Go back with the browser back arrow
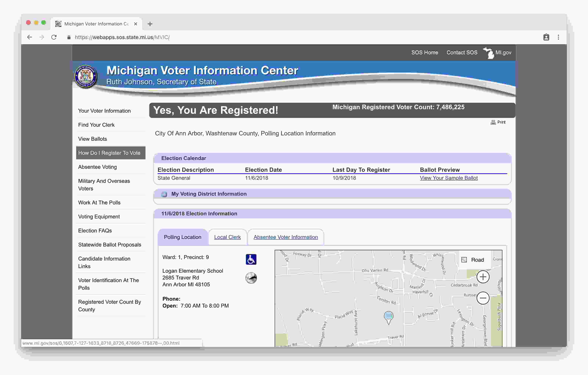 pos(30,37)
